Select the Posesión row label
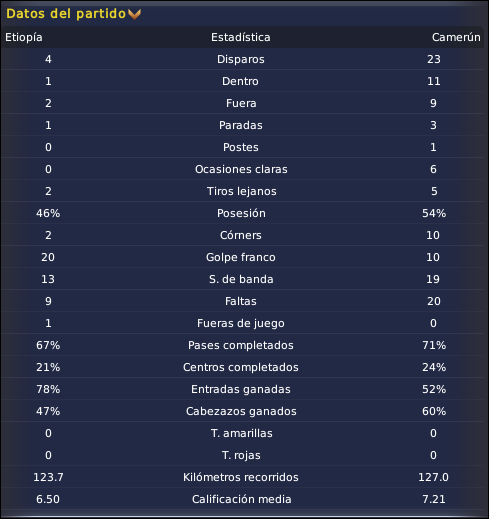489x519 pixels. point(241,213)
